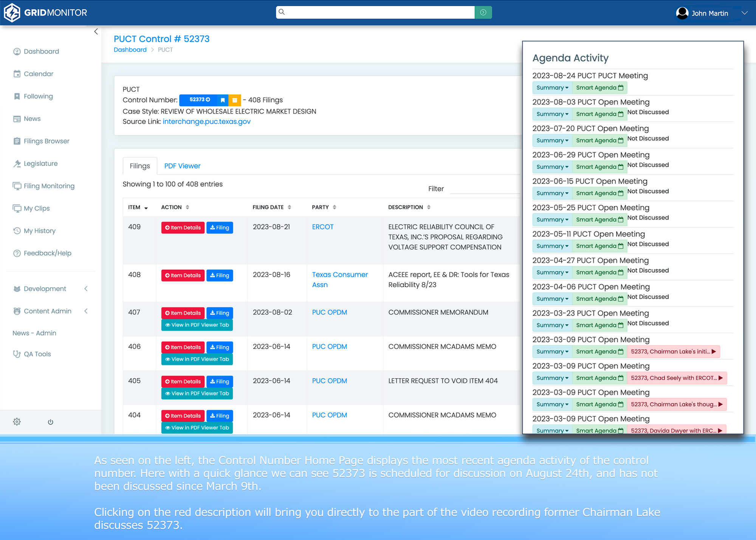Click the Development sidebar icon
This screenshot has width=756, height=540.
tap(17, 289)
